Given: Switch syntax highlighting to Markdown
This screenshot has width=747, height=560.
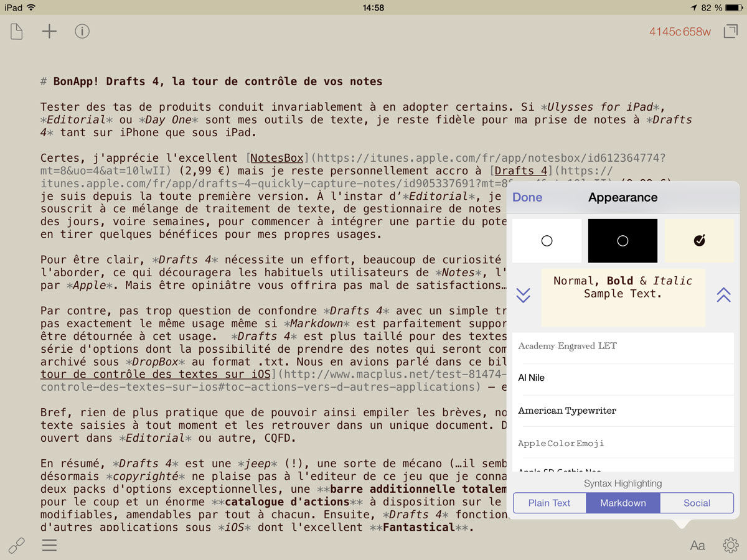Looking at the screenshot, I should [623, 503].
